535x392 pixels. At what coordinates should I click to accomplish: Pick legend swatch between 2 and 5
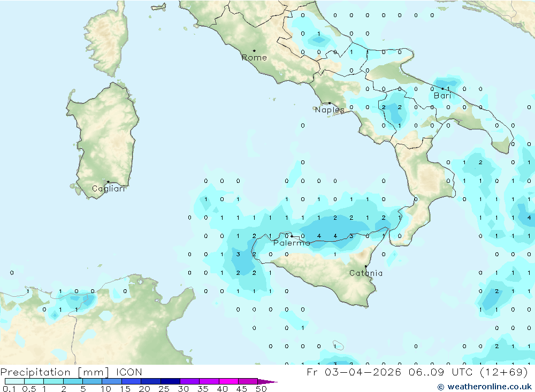tap(73, 381)
